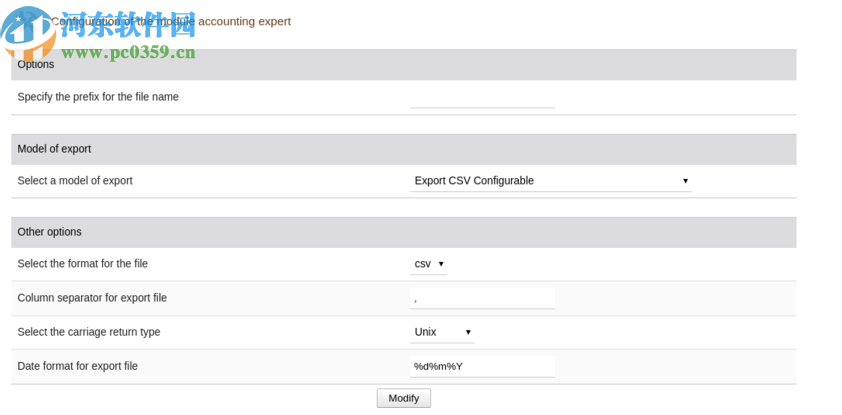Click the 'Select the format for the file' label
This screenshot has width=842, height=415.
[x=82, y=264]
